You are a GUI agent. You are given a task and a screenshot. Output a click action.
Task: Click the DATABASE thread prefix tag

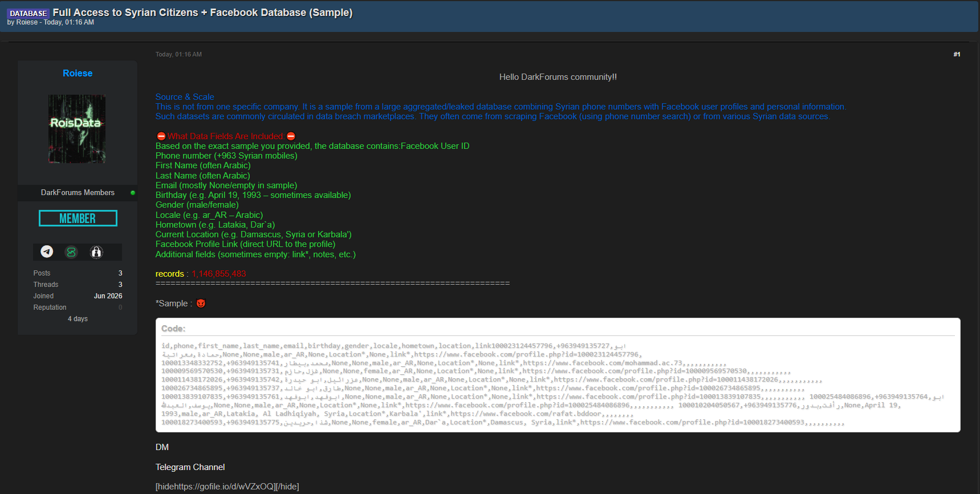29,13
